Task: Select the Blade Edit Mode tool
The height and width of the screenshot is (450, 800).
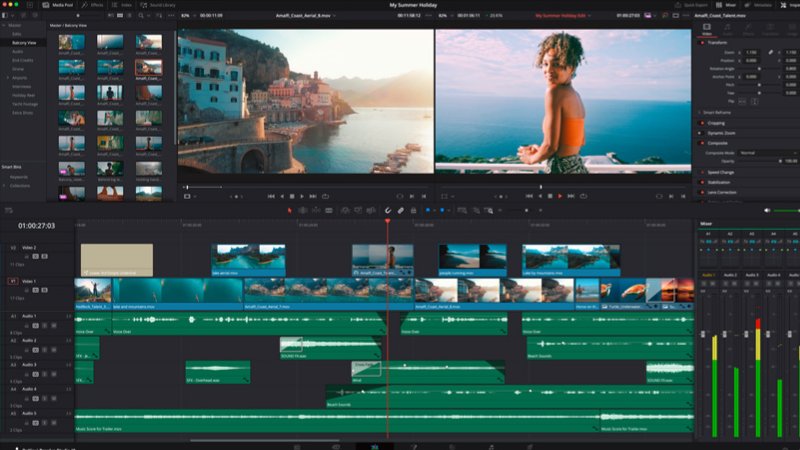Action: point(329,210)
